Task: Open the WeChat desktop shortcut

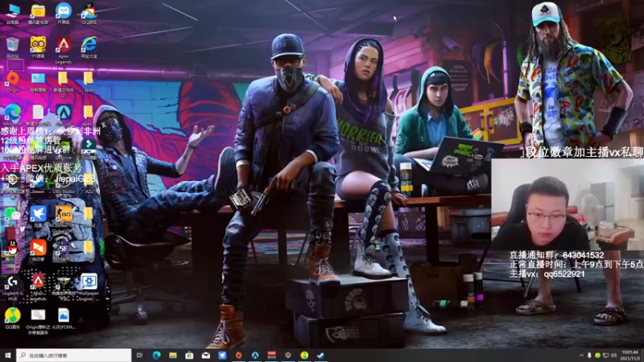Action: (x=12, y=214)
